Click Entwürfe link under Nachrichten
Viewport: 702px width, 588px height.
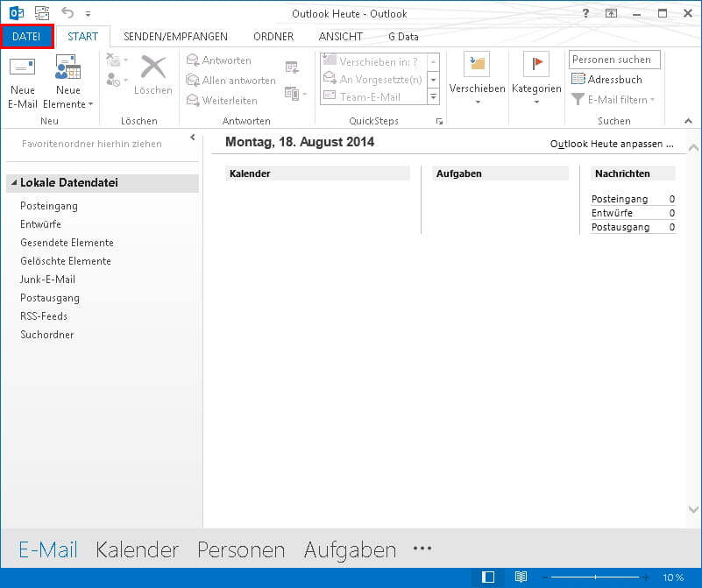point(612,213)
